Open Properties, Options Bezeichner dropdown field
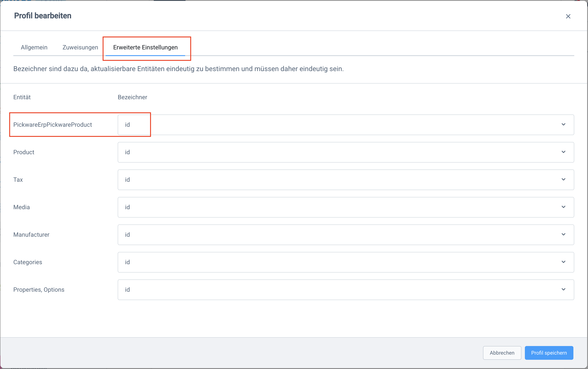The image size is (588, 369). [x=342, y=290]
